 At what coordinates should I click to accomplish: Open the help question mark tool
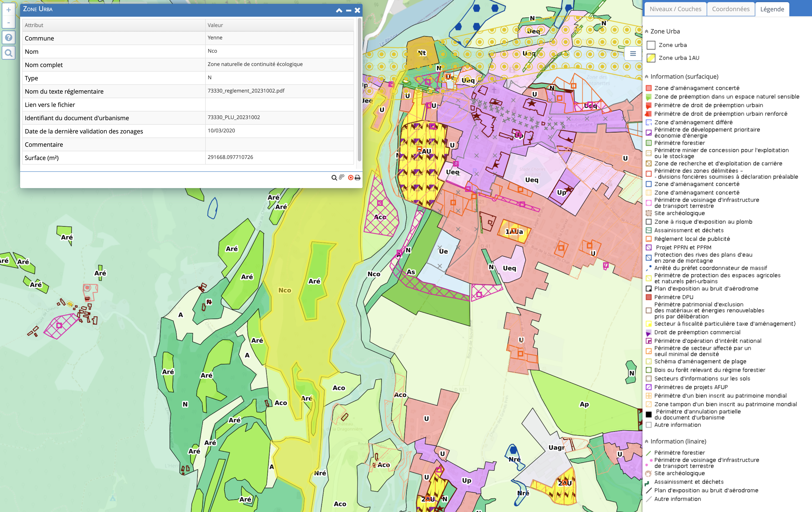click(x=8, y=37)
